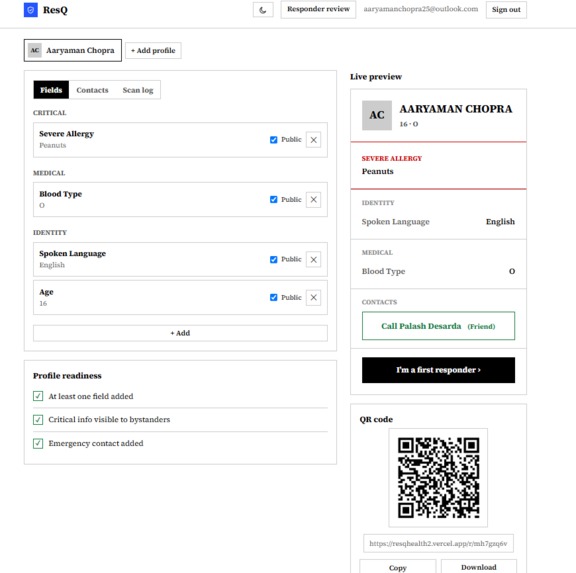Click 'At least one field added' checkmark
This screenshot has width=576, height=573.
pyautogui.click(x=38, y=396)
